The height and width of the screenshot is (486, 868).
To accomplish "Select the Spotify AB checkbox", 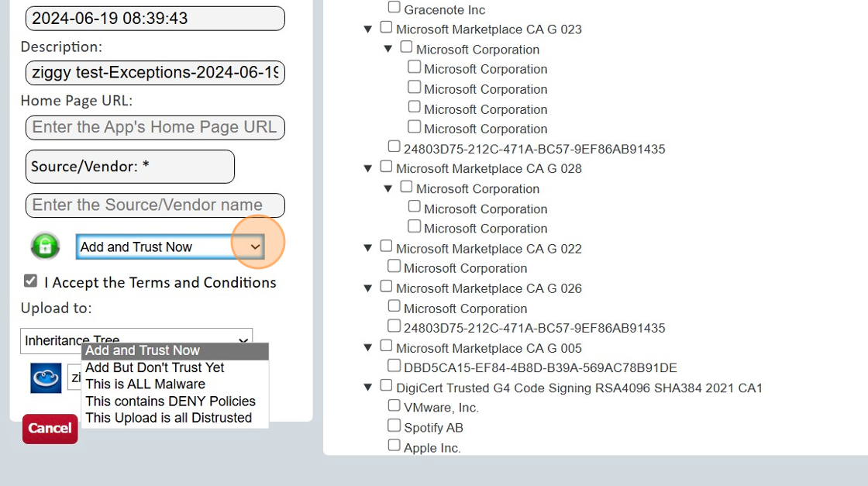I will (x=394, y=425).
